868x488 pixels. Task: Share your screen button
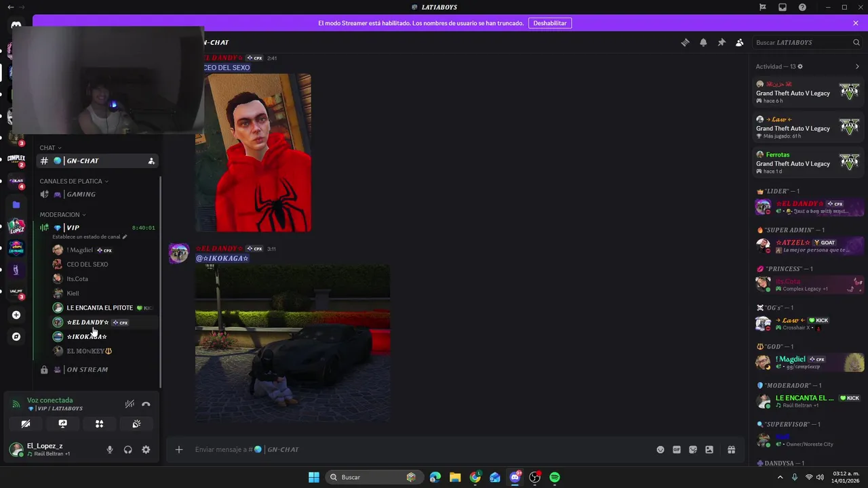tap(62, 424)
